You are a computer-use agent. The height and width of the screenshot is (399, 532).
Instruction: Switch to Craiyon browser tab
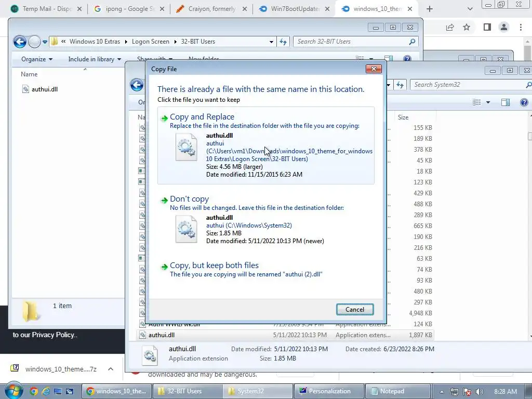coord(211,9)
